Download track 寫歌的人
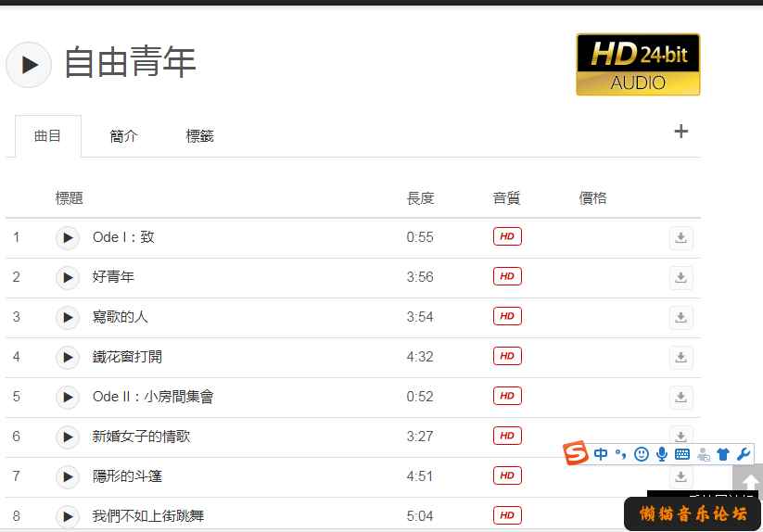 [680, 318]
